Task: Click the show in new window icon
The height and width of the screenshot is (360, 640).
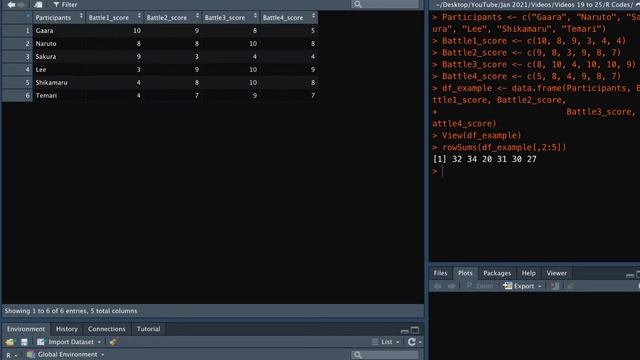Action: click(x=38, y=4)
